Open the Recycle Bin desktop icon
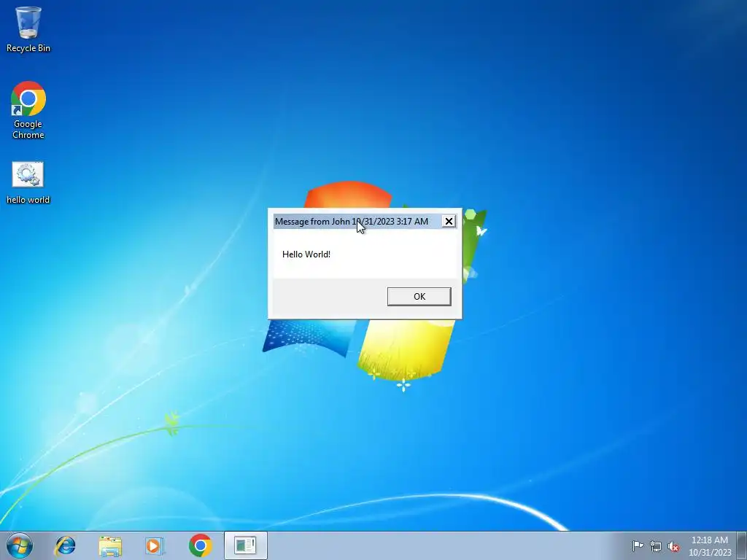This screenshot has width=747, height=560. (28, 29)
